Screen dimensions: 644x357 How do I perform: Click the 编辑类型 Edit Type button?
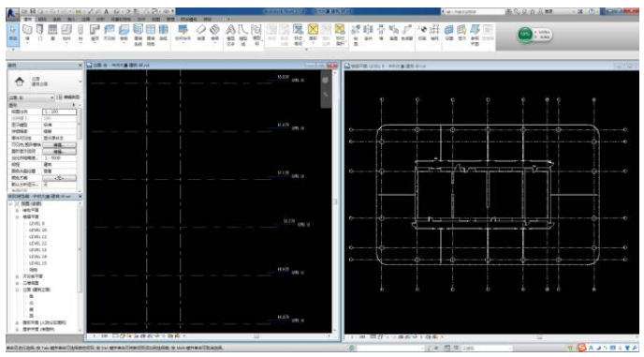[68, 97]
